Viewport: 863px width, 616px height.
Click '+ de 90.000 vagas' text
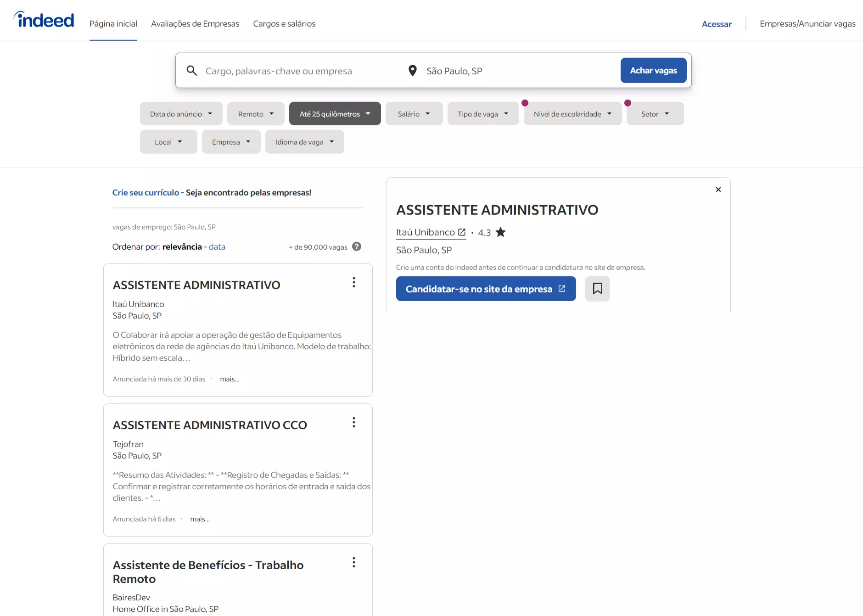tap(318, 247)
